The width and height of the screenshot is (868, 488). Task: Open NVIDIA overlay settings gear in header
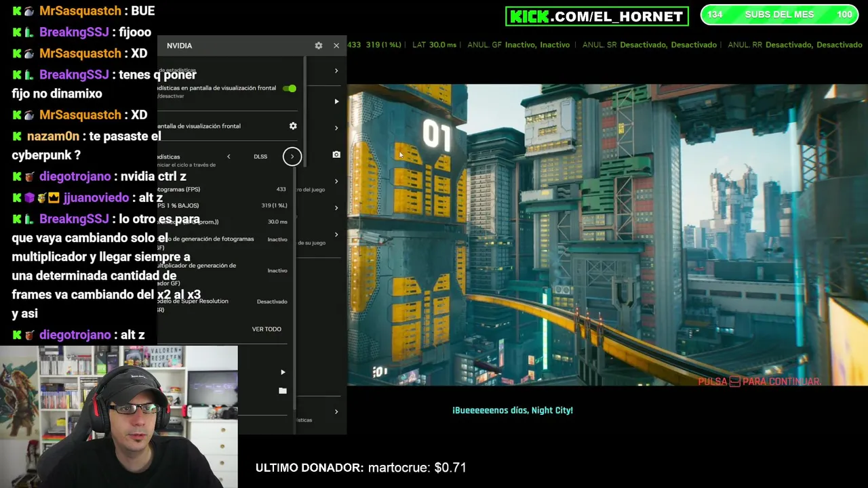[x=319, y=45]
